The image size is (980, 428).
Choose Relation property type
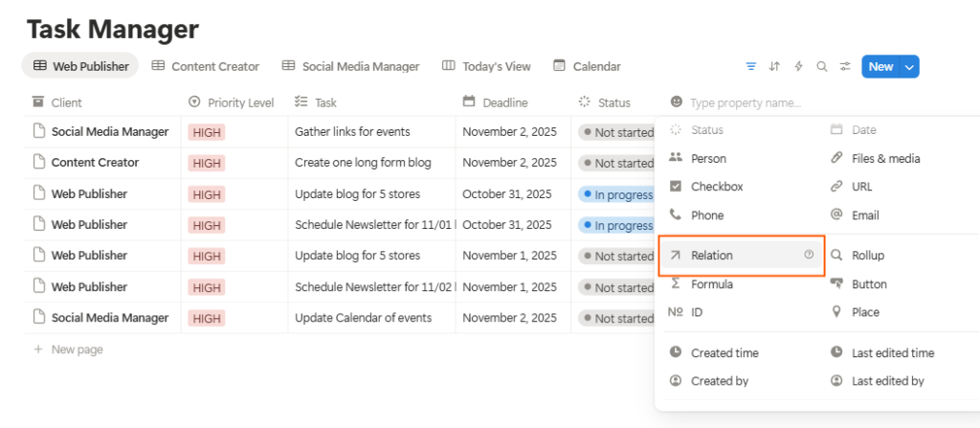pos(712,256)
